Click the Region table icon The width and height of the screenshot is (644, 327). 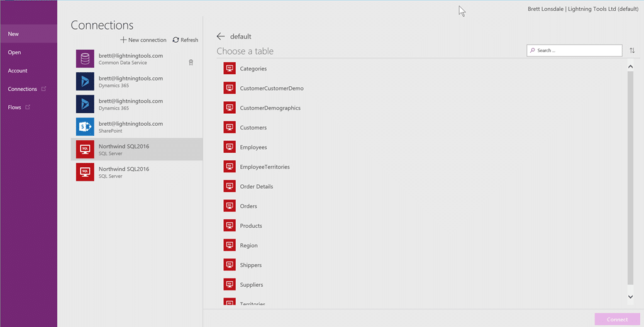230,245
